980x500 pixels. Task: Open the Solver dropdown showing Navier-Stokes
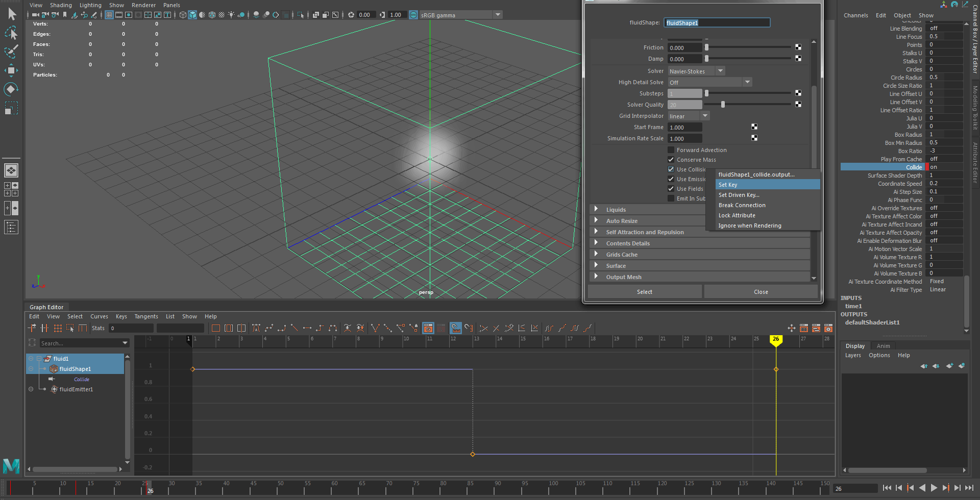click(720, 71)
